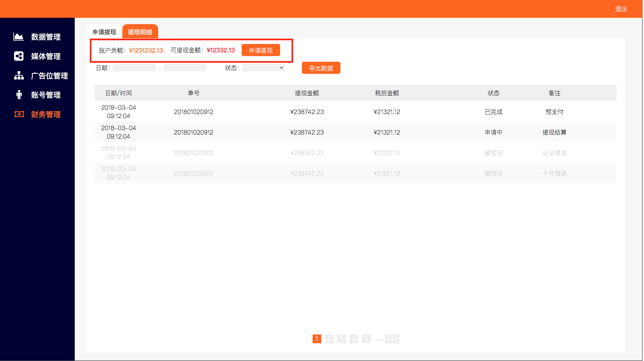Click the 财务管理 money icon
The image size is (644, 361).
tap(19, 114)
